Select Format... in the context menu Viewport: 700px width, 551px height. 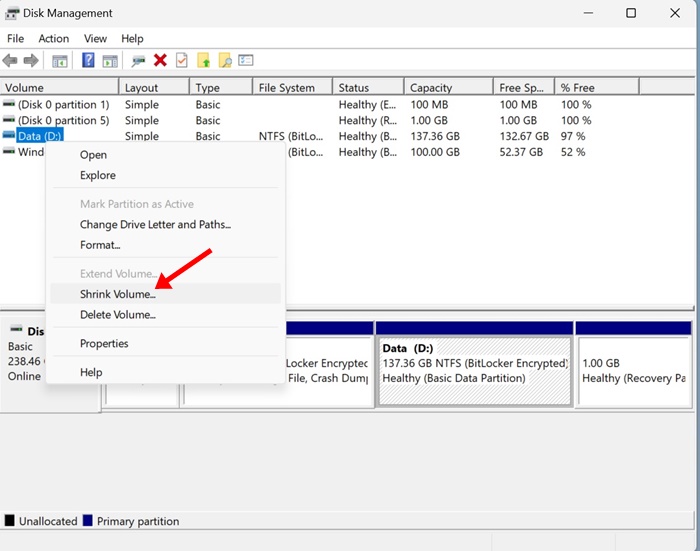click(x=166, y=245)
